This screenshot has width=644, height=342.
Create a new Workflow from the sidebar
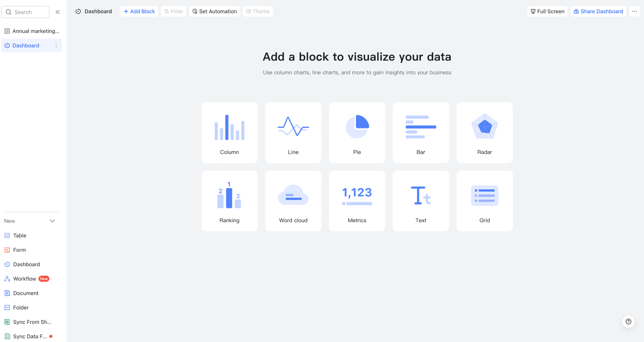coord(24,278)
